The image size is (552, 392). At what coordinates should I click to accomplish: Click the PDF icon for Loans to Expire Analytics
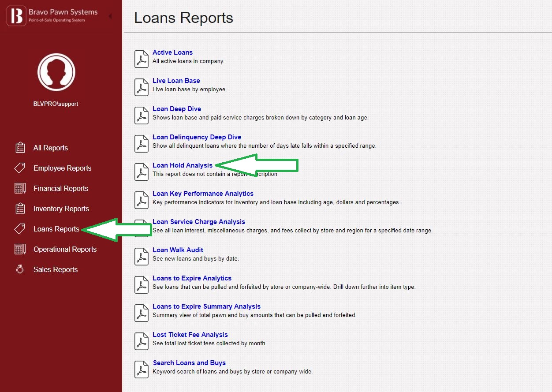(141, 285)
